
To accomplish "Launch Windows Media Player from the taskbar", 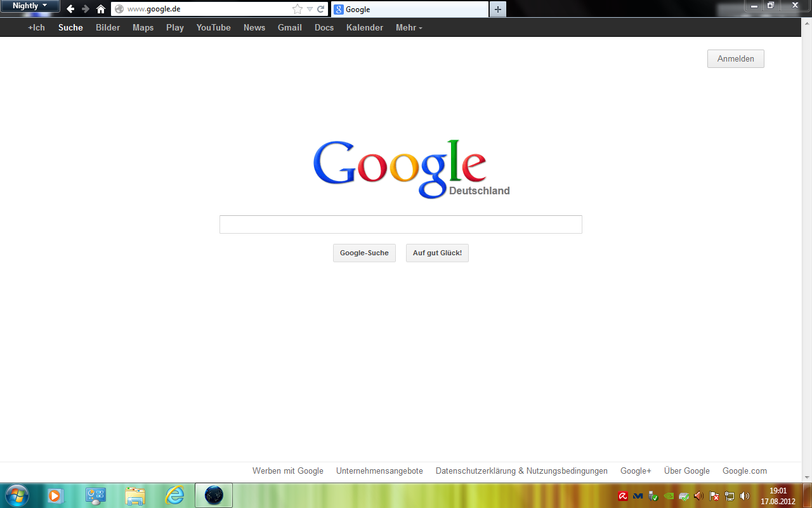I will coord(55,495).
